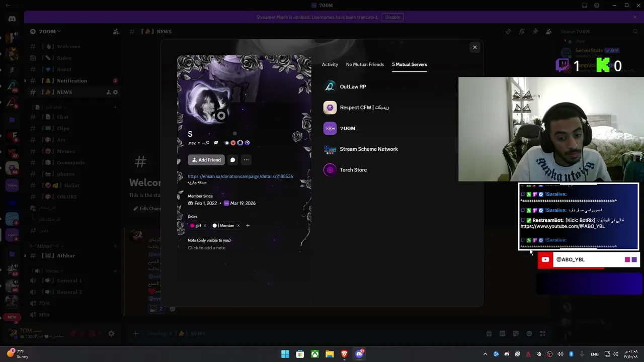Open emoji picker in message bar
Screen dimensions: 644x362
529,333
